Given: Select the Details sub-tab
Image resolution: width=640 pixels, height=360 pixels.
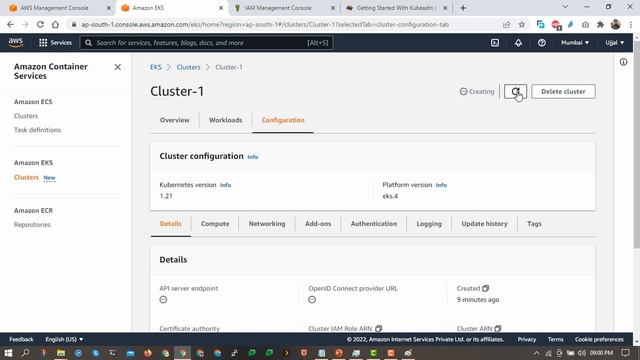Looking at the screenshot, I should click(x=170, y=224).
